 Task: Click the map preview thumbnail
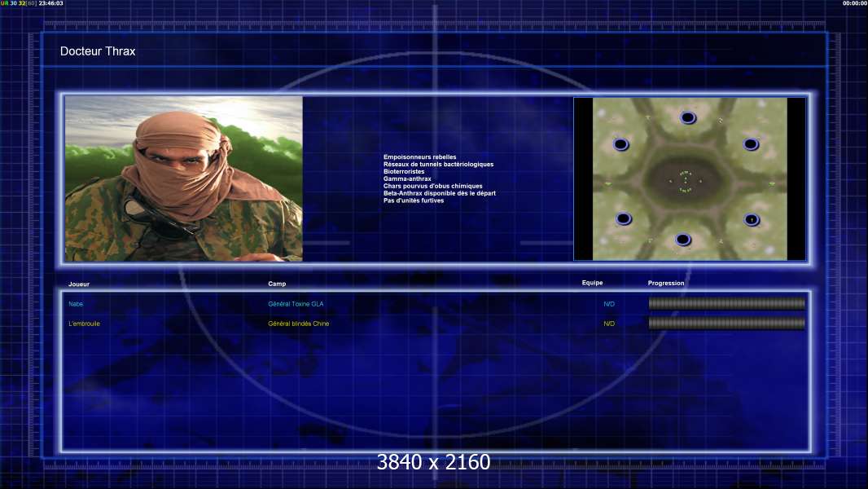pyautogui.click(x=690, y=178)
